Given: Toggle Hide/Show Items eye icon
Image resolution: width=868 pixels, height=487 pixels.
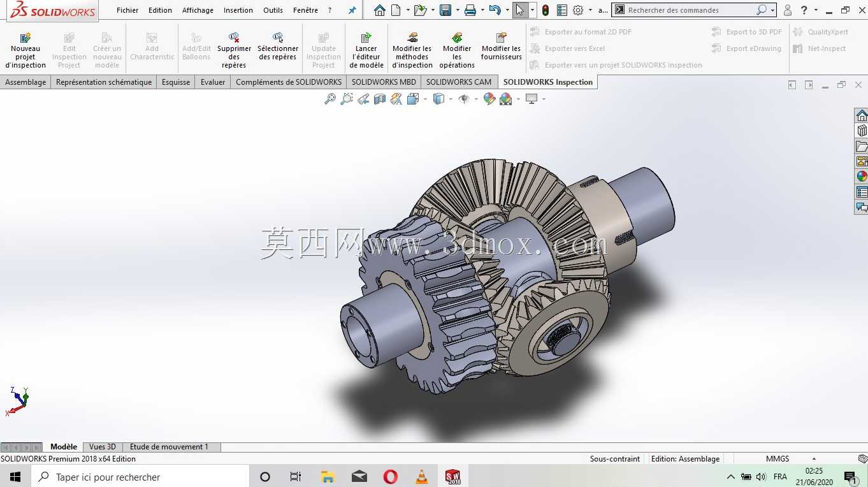Looking at the screenshot, I should 464,99.
